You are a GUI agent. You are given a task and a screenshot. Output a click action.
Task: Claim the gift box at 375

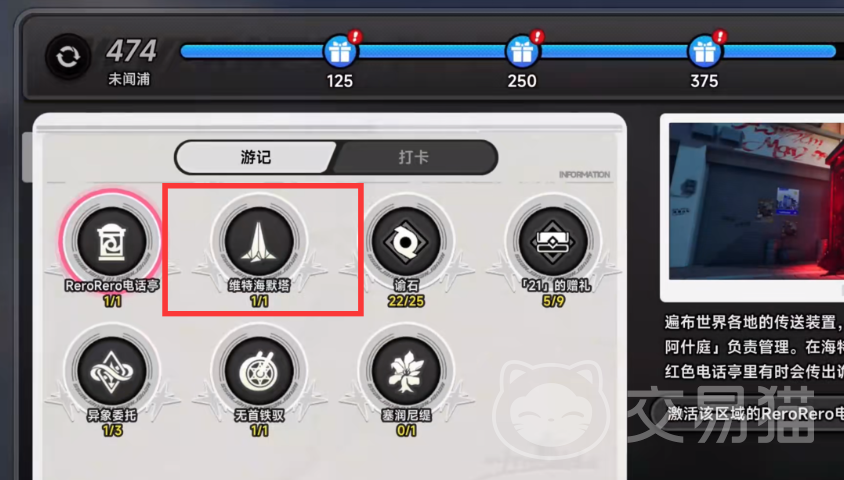pyautogui.click(x=705, y=51)
